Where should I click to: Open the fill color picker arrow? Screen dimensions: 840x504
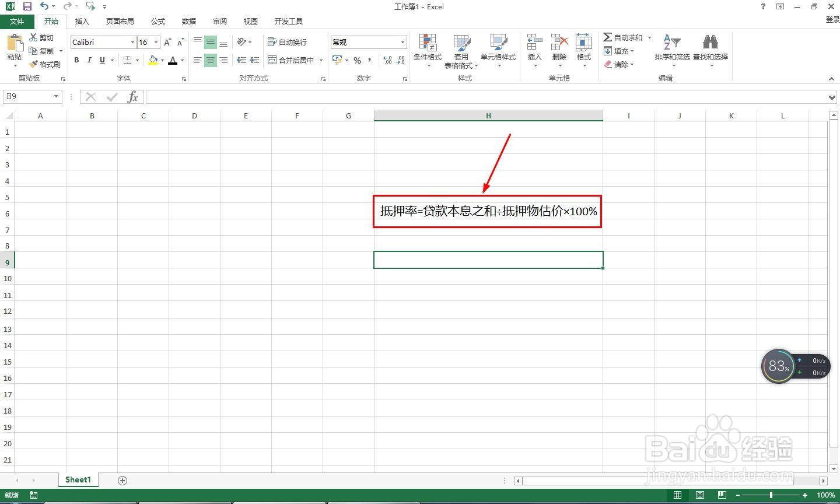(162, 60)
